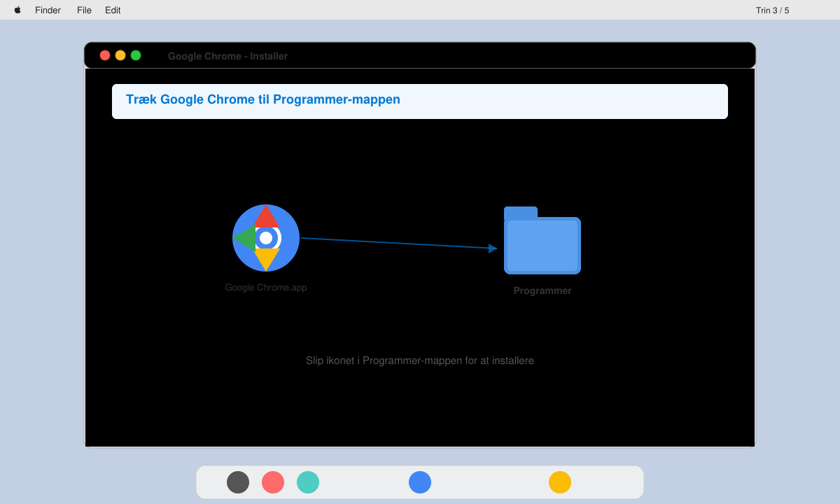
Task: Click the blue dock icon
Action: tap(420, 482)
